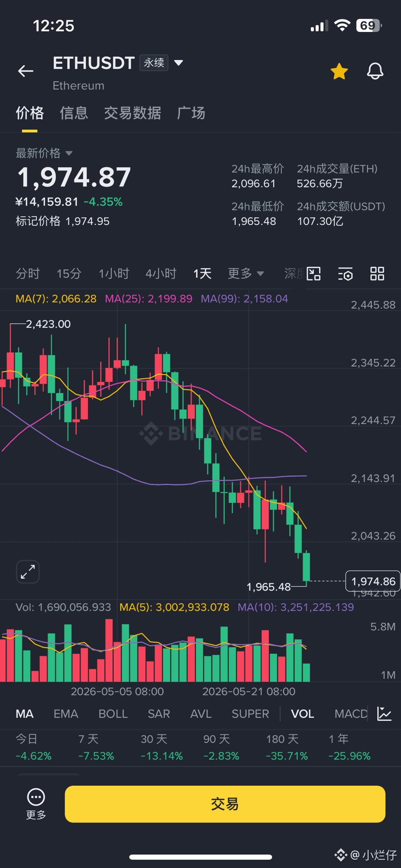The height and width of the screenshot is (868, 401).
Task: Toggle the favorite star icon
Action: point(339,71)
